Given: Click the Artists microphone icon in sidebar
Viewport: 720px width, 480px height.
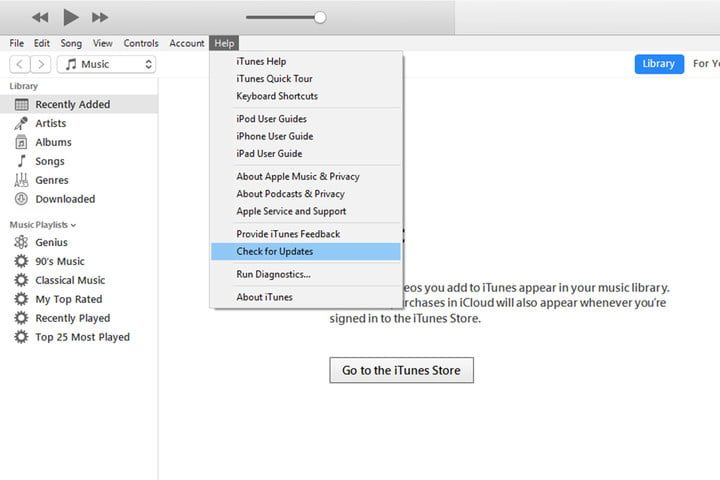Looking at the screenshot, I should [x=21, y=123].
